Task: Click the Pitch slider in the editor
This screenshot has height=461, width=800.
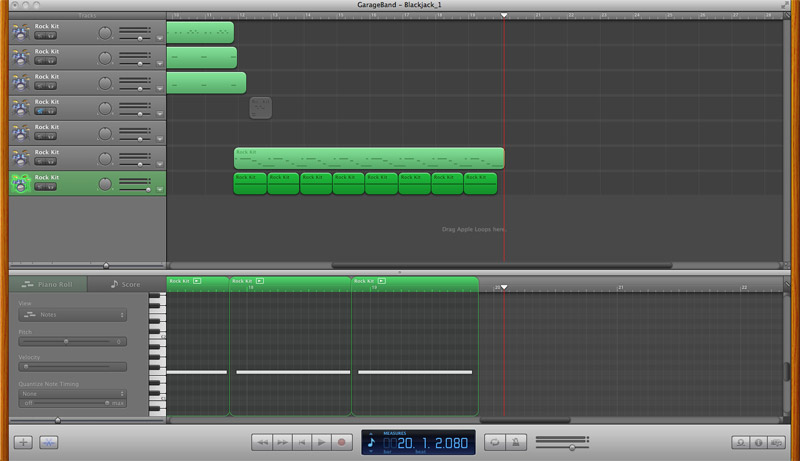Action: pos(72,341)
